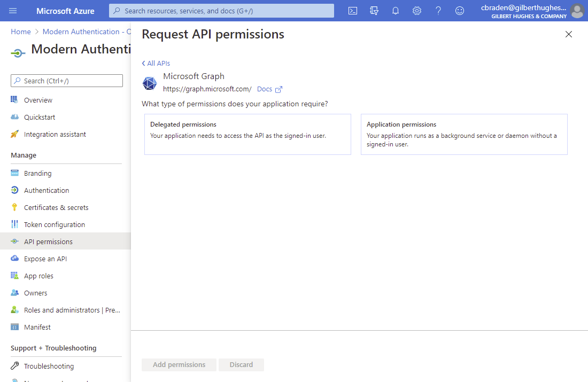
Task: Click the Add permissions button
Action: pos(179,365)
